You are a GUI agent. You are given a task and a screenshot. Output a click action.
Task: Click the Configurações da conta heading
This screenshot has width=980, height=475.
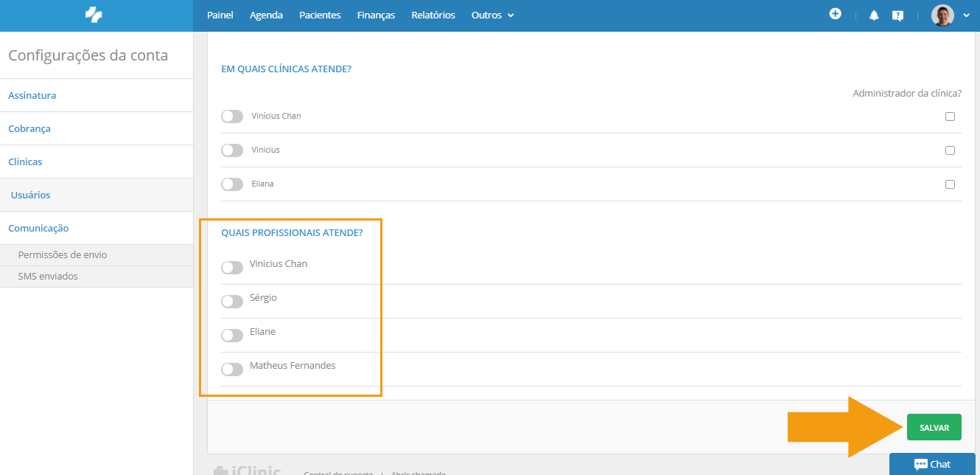88,55
